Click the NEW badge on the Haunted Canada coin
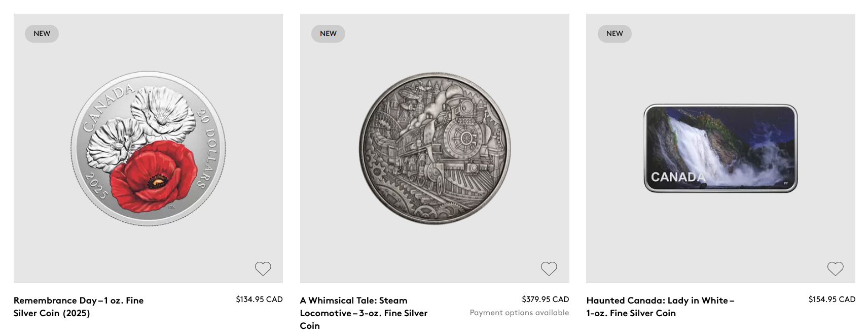Screen dimensions: 868x336 (x=614, y=33)
